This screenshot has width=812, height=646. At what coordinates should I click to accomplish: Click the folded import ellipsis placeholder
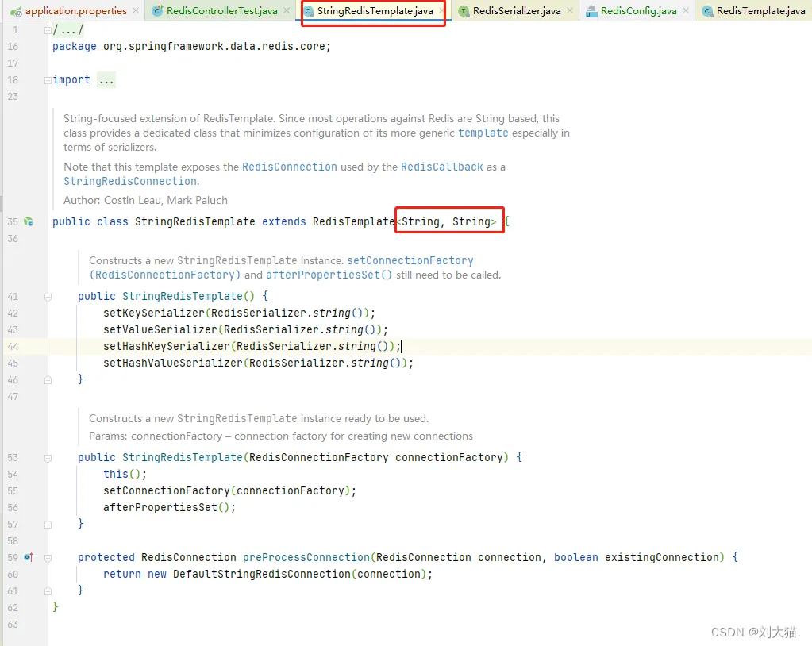106,80
